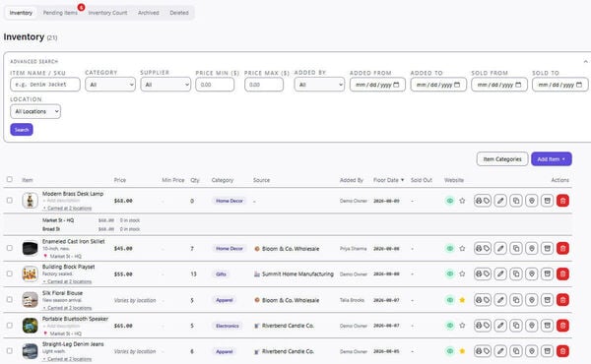Open the Deleted tab

tap(179, 13)
